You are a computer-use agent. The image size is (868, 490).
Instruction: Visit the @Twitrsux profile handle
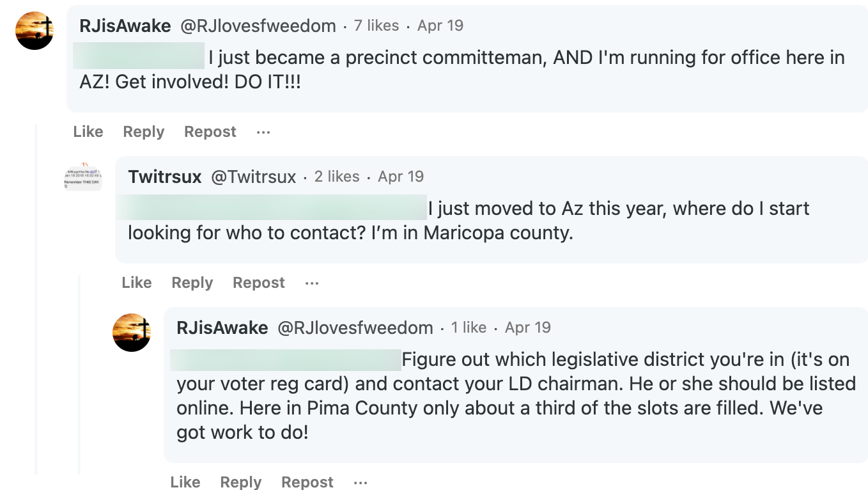tap(254, 177)
